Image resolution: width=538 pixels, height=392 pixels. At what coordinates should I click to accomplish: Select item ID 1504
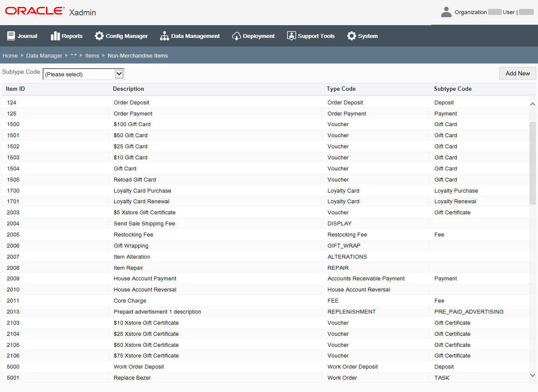pos(13,168)
